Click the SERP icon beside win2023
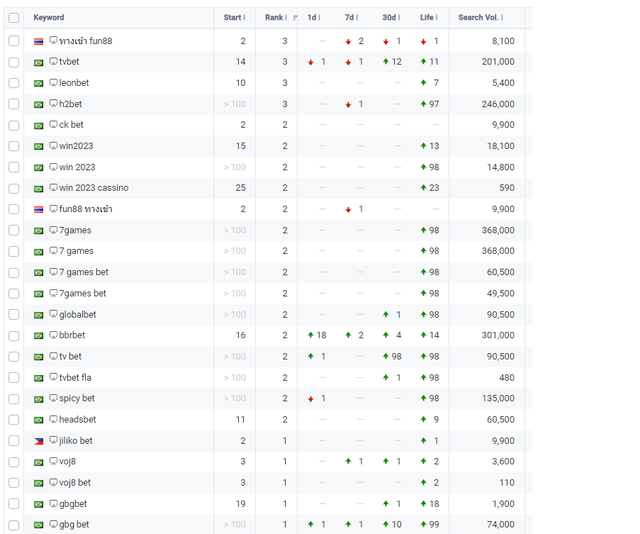The width and height of the screenshot is (640, 534). tap(53, 145)
